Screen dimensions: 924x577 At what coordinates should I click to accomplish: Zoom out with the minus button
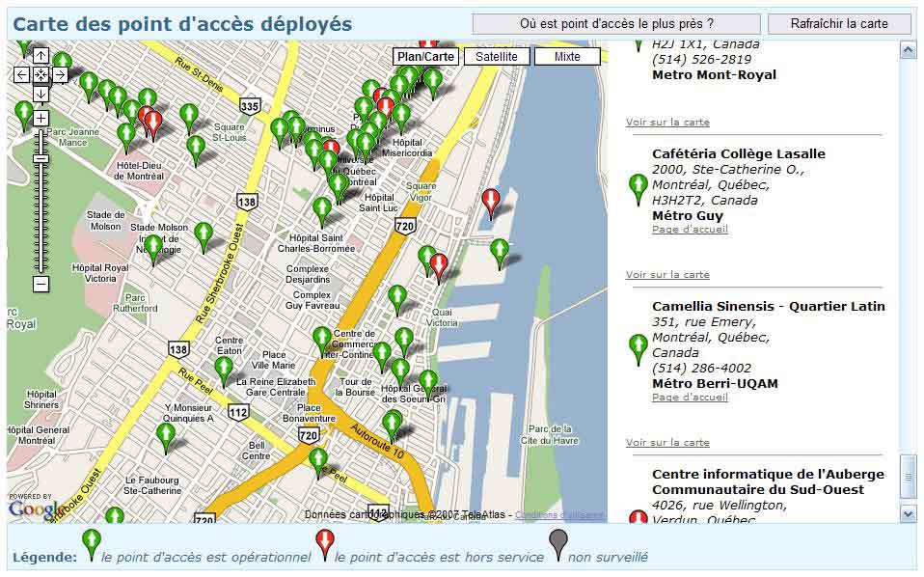[41, 284]
